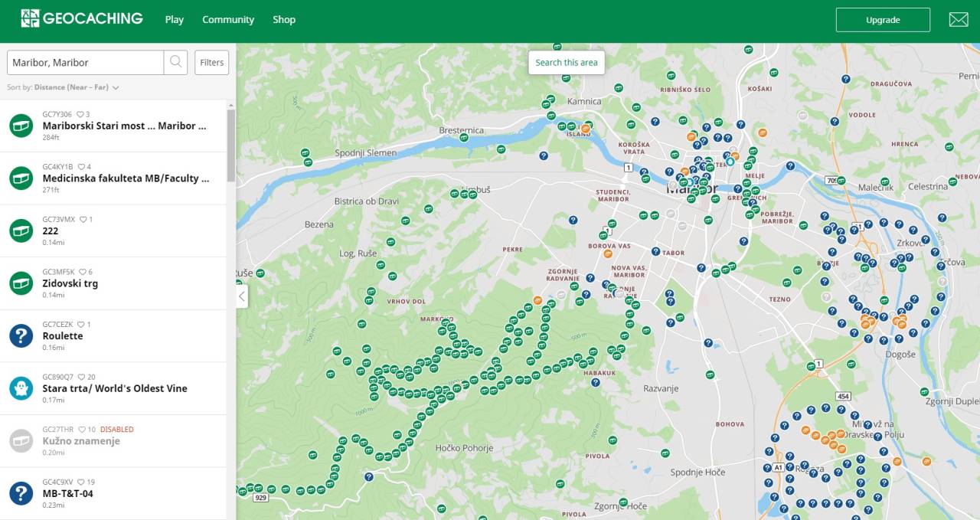Click the disabled Kužno znamenje cache icon
This screenshot has width=980, height=520.
[x=21, y=441]
